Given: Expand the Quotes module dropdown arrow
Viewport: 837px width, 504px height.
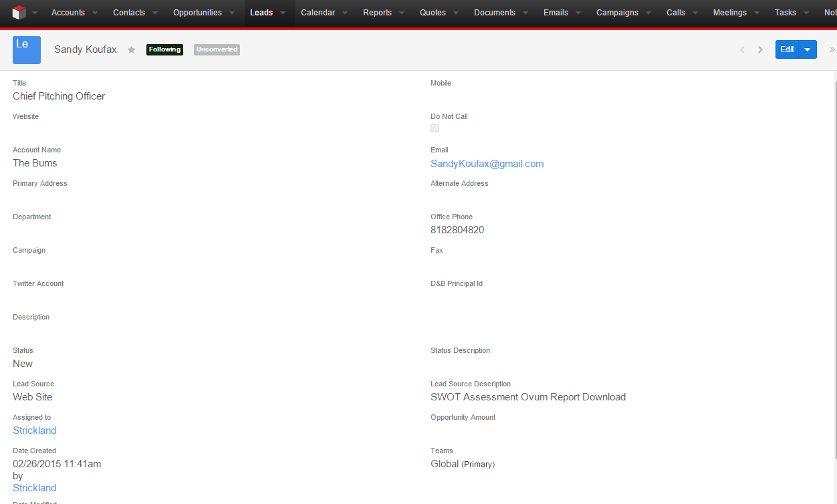Looking at the screenshot, I should point(456,13).
